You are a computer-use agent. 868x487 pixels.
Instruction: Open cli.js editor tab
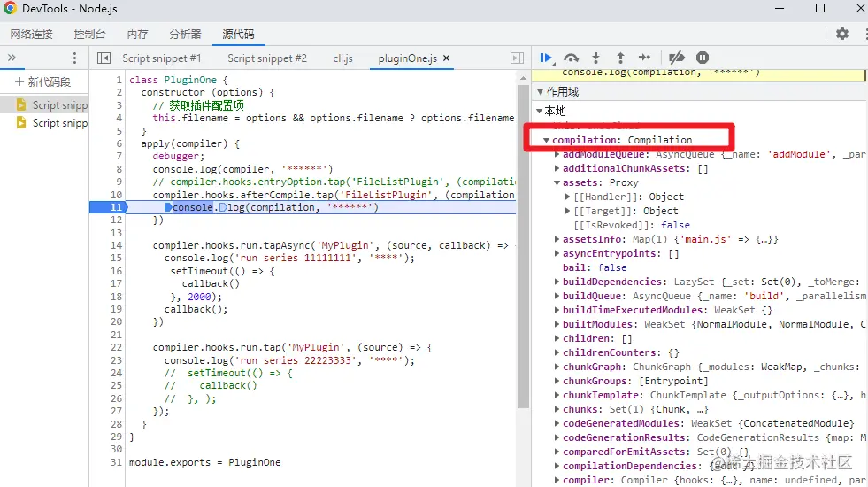tap(342, 58)
